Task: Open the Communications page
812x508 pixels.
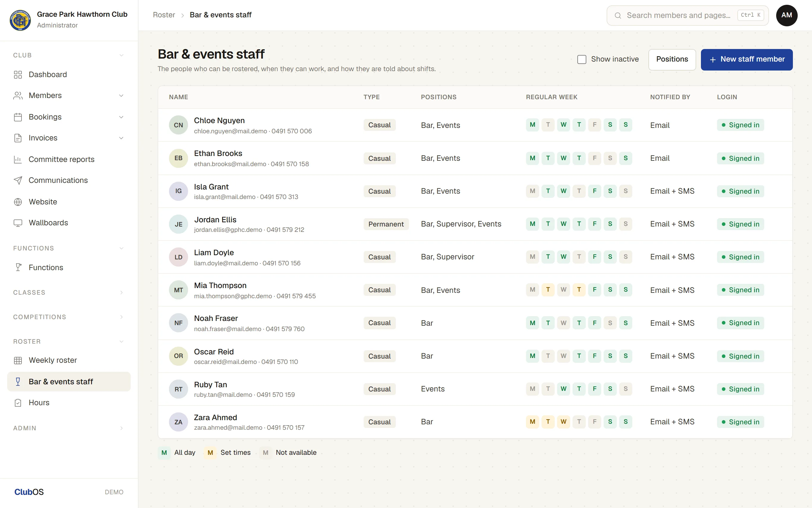Action: point(69,180)
